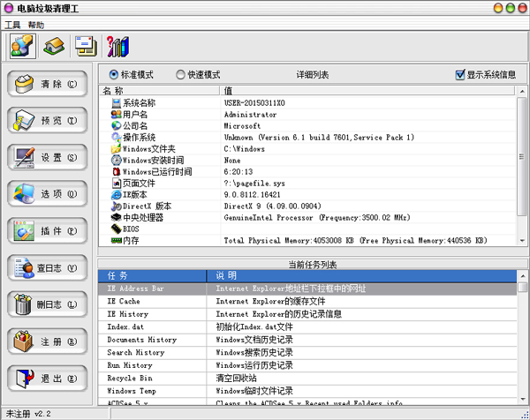Open the 插件 (P) button

pos(48,231)
